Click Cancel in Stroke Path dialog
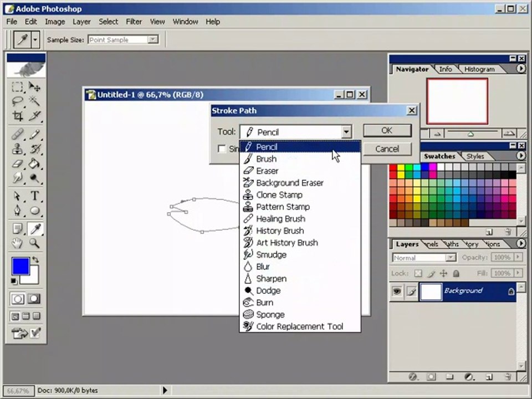Viewport: 532px width, 399px height. pyautogui.click(x=387, y=149)
